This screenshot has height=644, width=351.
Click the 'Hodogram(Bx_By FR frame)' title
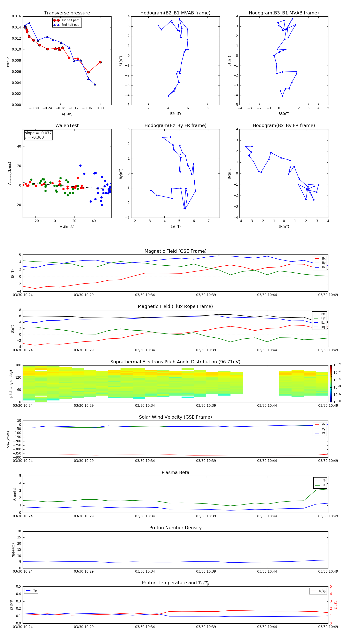pyautogui.click(x=284, y=125)
